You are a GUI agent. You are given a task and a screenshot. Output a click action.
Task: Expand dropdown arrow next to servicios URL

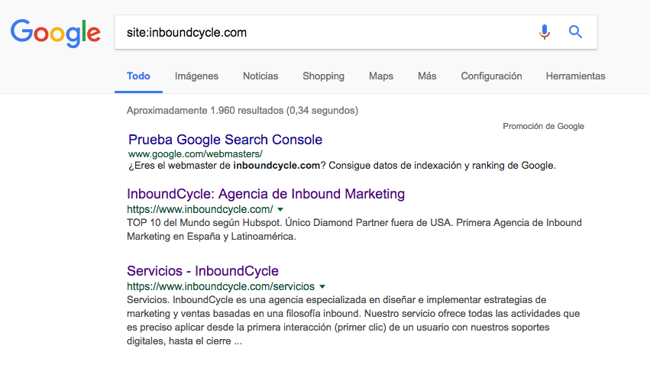tap(322, 287)
